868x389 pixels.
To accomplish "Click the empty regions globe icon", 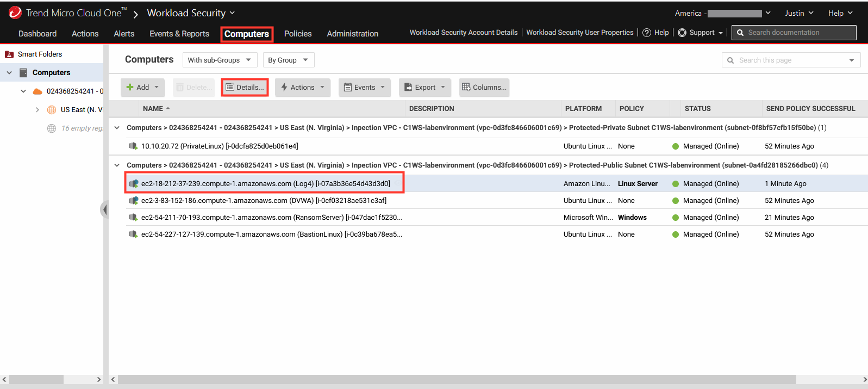I will tap(52, 128).
